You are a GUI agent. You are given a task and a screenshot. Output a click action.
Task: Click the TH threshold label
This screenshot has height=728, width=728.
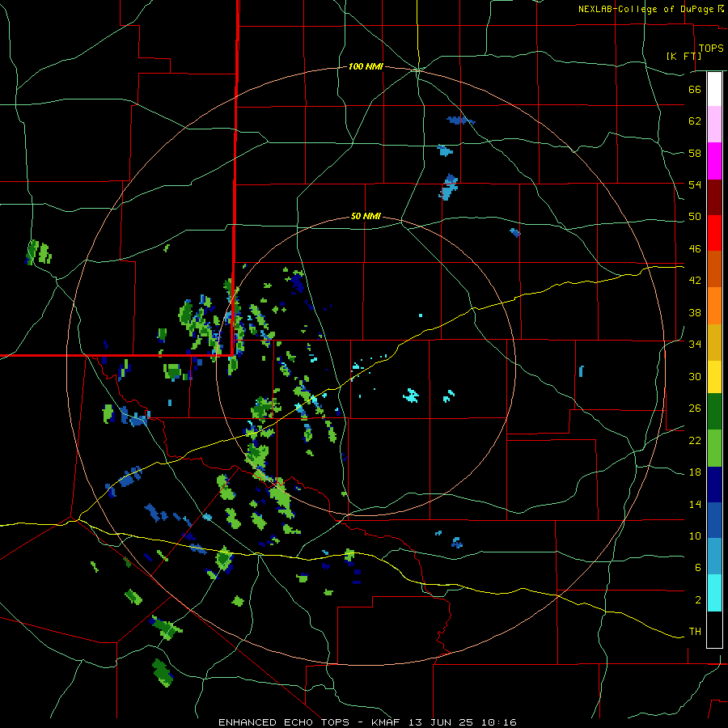(695, 632)
